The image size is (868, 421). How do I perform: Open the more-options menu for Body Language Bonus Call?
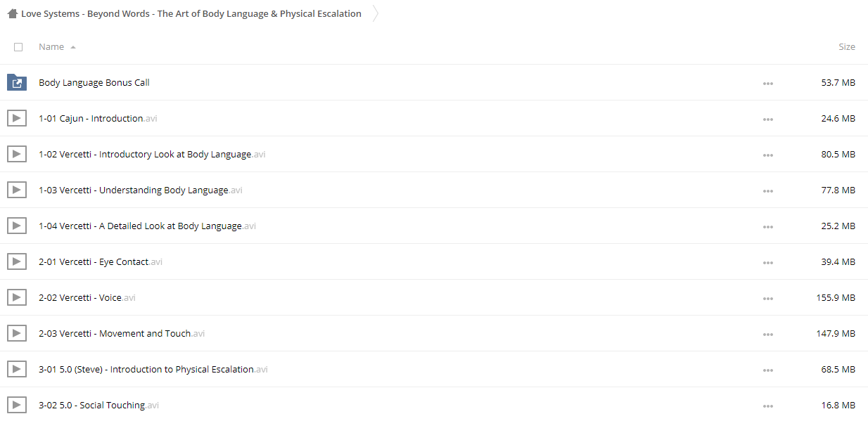[x=767, y=83]
